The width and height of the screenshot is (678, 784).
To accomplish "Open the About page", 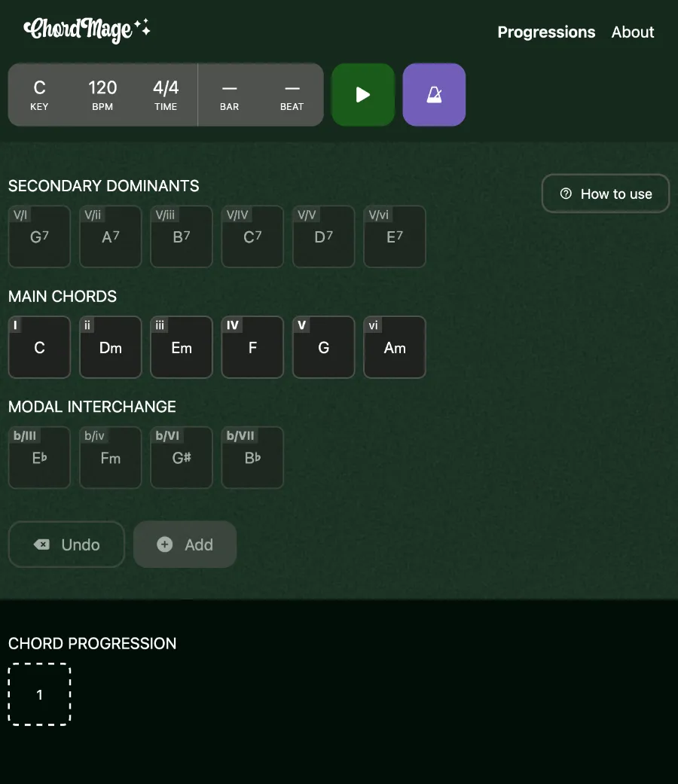I will [633, 32].
